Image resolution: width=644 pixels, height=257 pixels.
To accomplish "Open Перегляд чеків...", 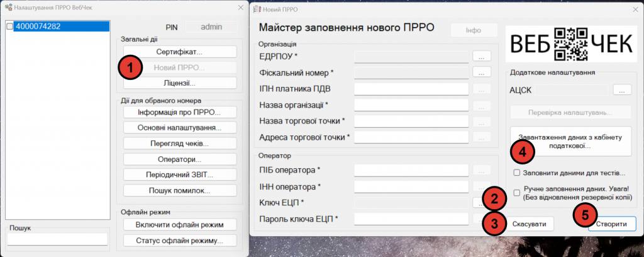I will click(x=180, y=144).
